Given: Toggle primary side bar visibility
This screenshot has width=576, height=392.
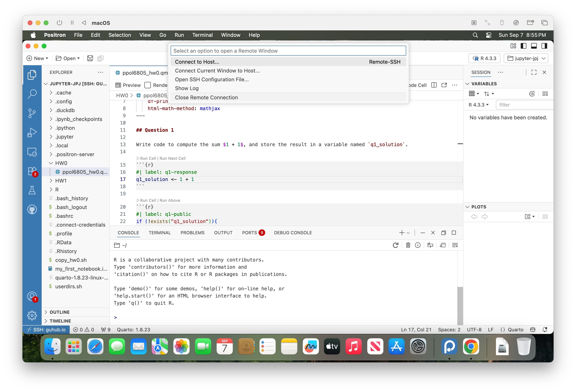Looking at the screenshot, I should click(524, 46).
